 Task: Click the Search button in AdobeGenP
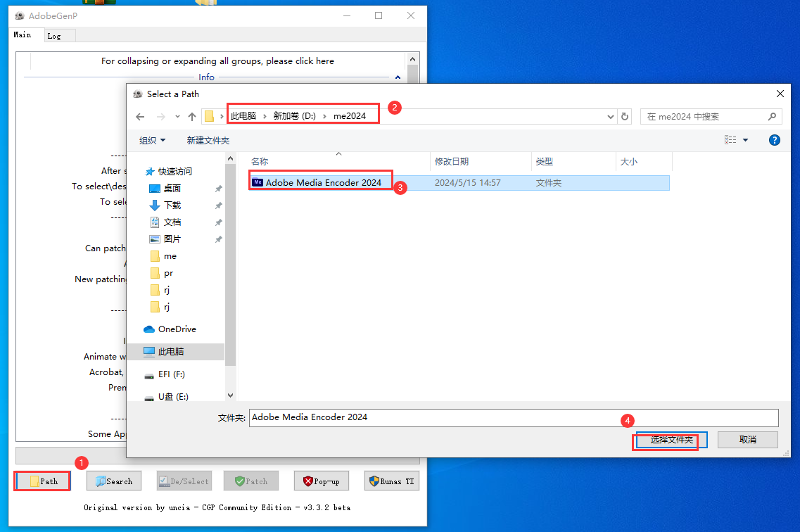(x=114, y=481)
